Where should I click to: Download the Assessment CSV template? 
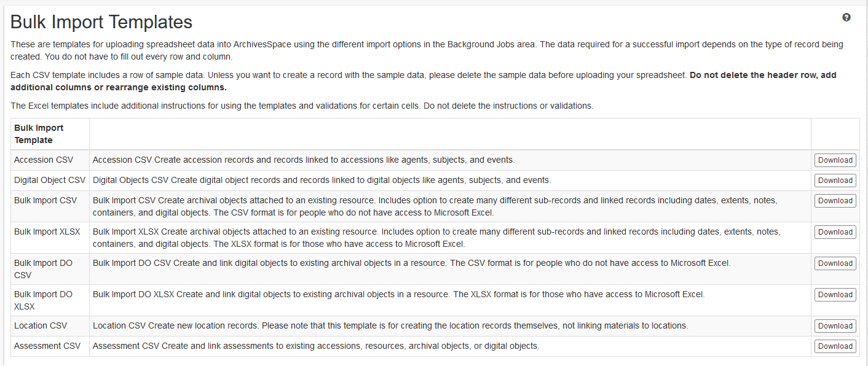tap(835, 346)
